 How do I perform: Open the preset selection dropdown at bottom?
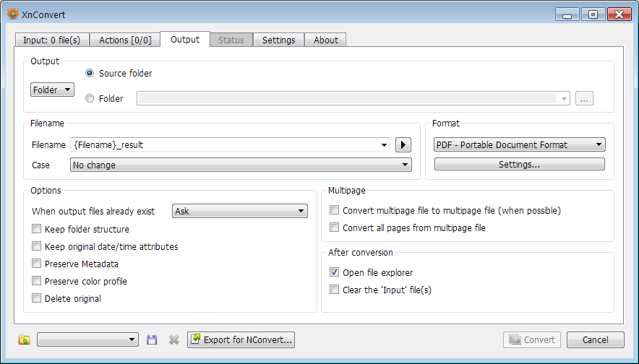pos(87,339)
